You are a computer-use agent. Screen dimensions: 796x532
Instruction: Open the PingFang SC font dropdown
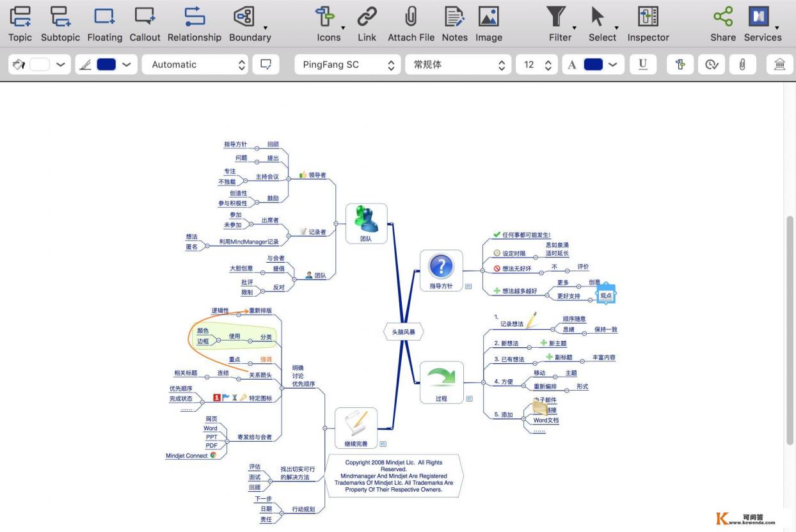point(347,65)
